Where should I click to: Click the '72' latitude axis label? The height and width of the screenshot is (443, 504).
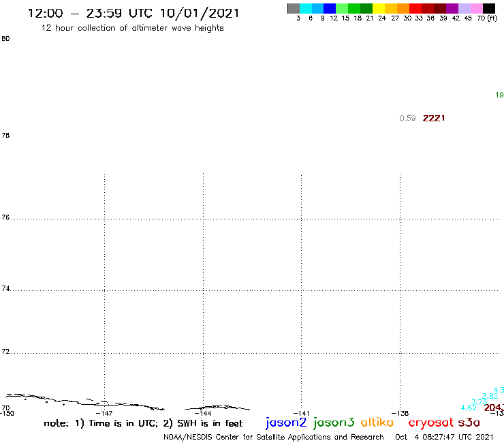point(5,352)
